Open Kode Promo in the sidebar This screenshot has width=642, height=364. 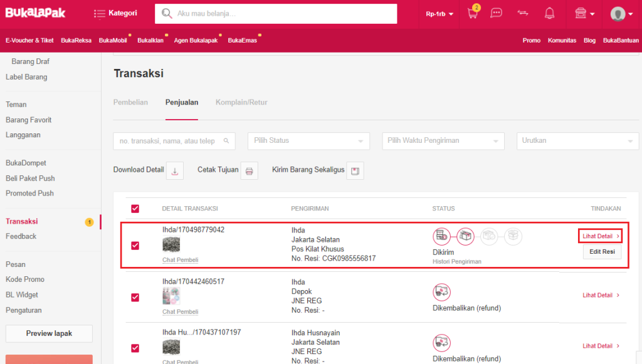coord(25,279)
